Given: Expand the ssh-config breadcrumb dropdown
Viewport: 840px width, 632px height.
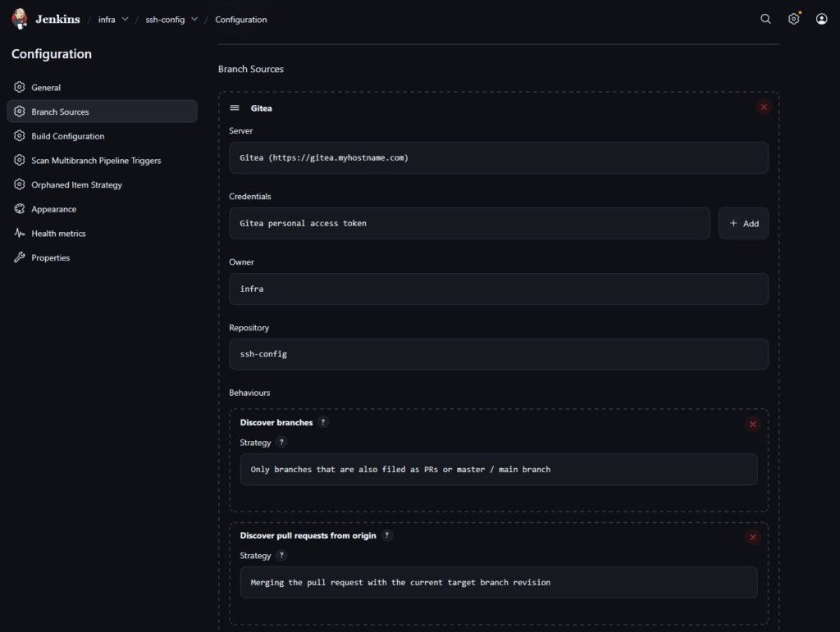Looking at the screenshot, I should coord(194,20).
